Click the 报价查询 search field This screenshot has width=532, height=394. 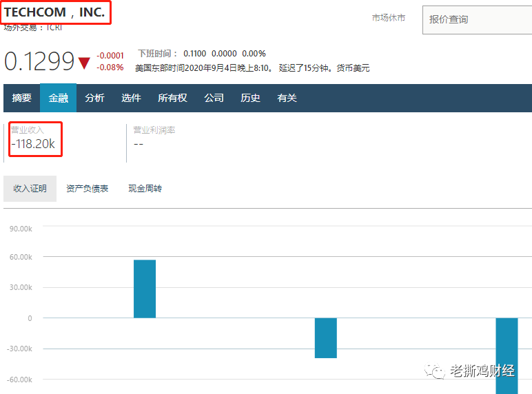(477, 20)
